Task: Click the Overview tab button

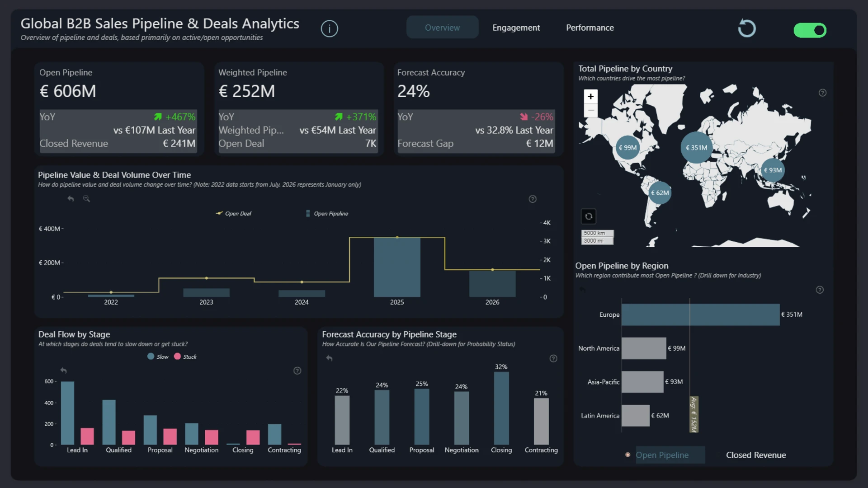Action: point(442,28)
